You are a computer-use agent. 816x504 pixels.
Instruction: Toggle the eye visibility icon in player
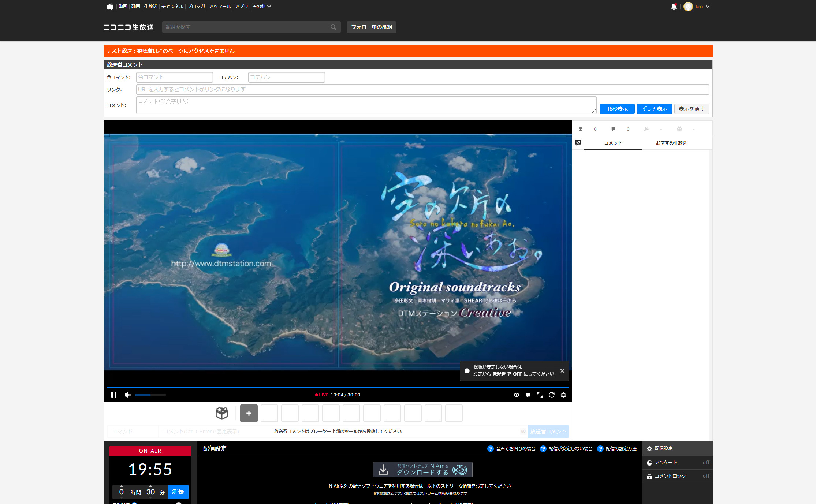tap(517, 395)
